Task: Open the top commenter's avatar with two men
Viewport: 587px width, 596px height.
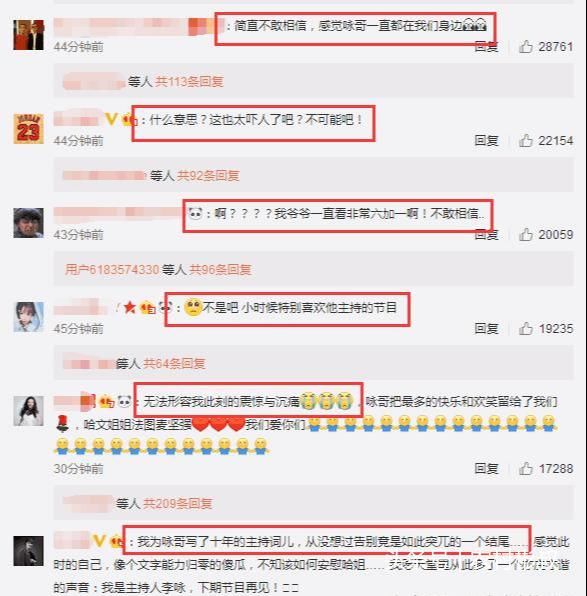Action: pos(29,35)
